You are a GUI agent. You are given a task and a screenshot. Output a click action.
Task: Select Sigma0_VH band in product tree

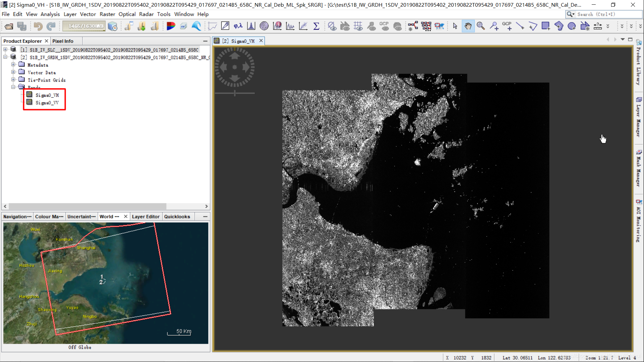pyautogui.click(x=47, y=95)
